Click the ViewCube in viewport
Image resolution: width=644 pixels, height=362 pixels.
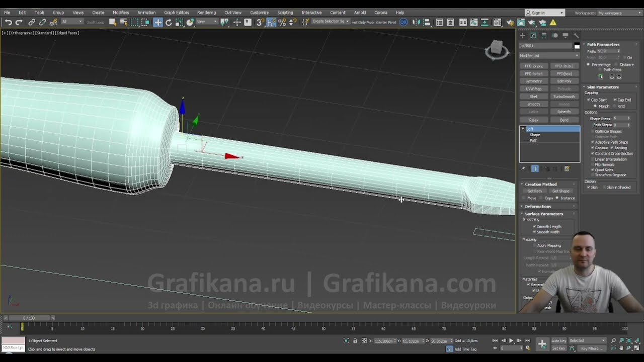click(496, 49)
